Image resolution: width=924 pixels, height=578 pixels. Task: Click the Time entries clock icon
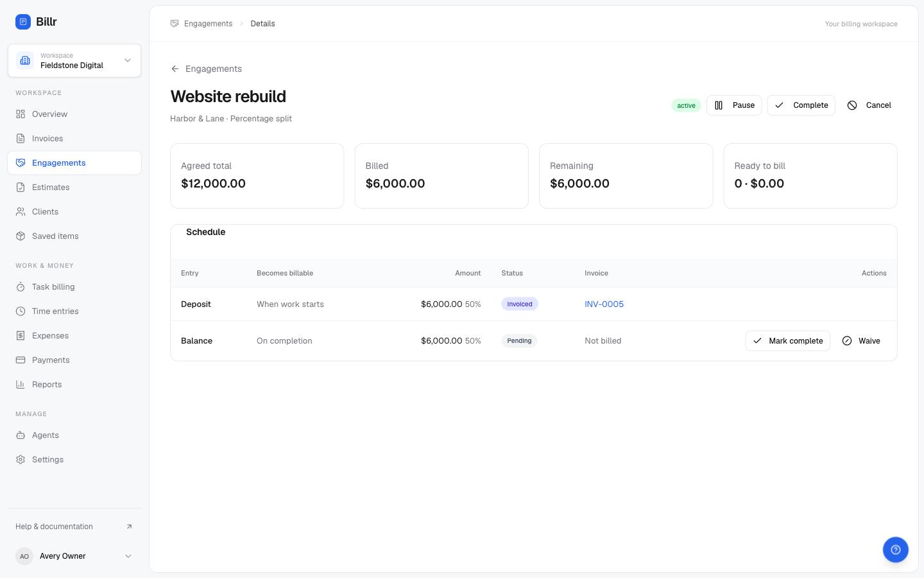pos(21,311)
